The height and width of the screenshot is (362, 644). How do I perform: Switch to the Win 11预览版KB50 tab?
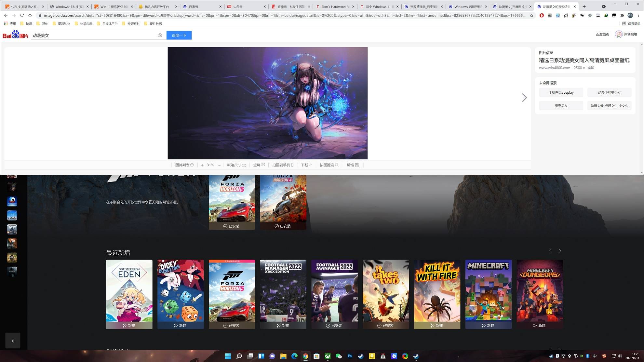click(x=113, y=7)
